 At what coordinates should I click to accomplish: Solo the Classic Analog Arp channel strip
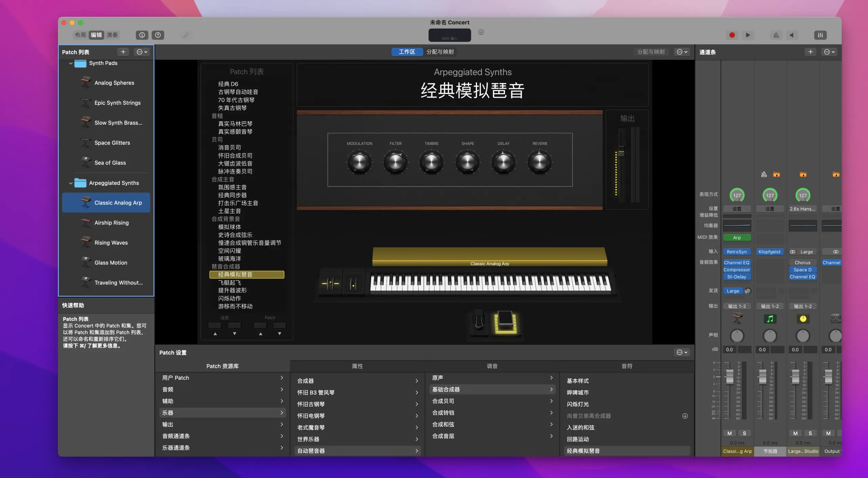pyautogui.click(x=744, y=433)
